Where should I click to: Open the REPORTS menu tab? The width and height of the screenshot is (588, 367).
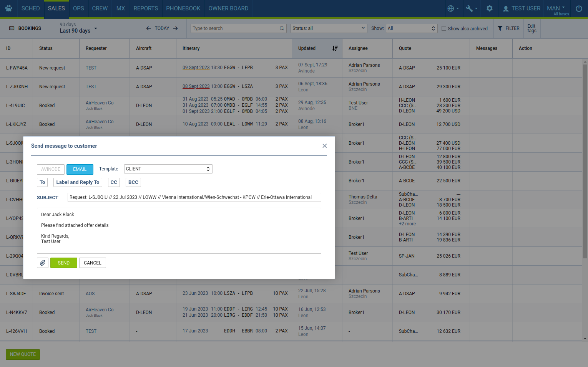tap(146, 8)
